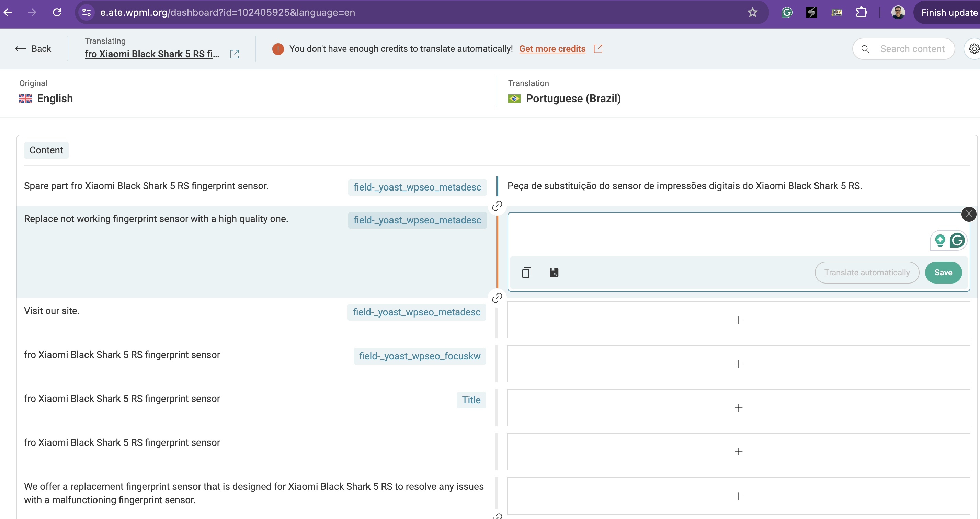Click the Finish update button

[x=949, y=13]
